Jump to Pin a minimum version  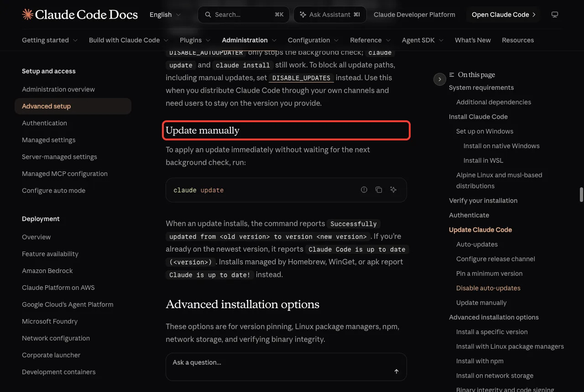[x=489, y=273]
